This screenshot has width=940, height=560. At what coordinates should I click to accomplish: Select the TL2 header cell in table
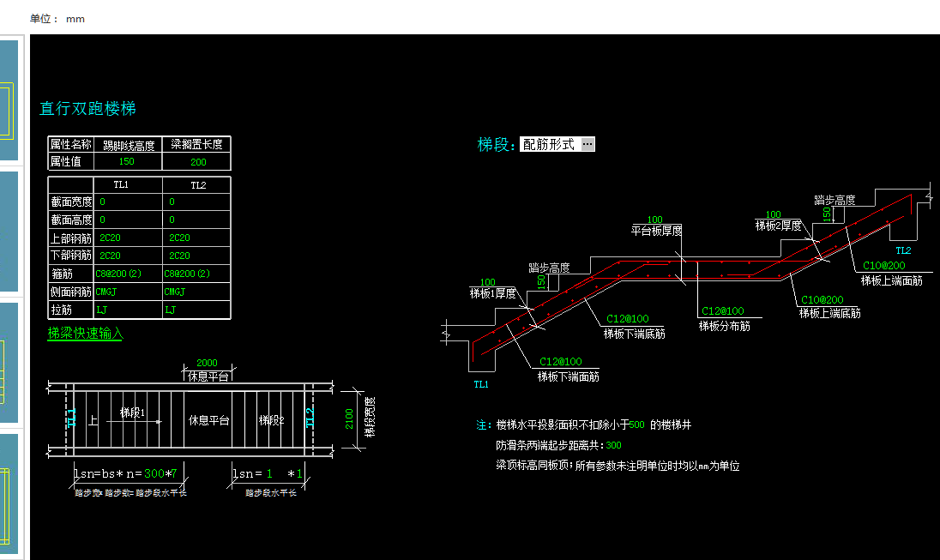tap(198, 185)
